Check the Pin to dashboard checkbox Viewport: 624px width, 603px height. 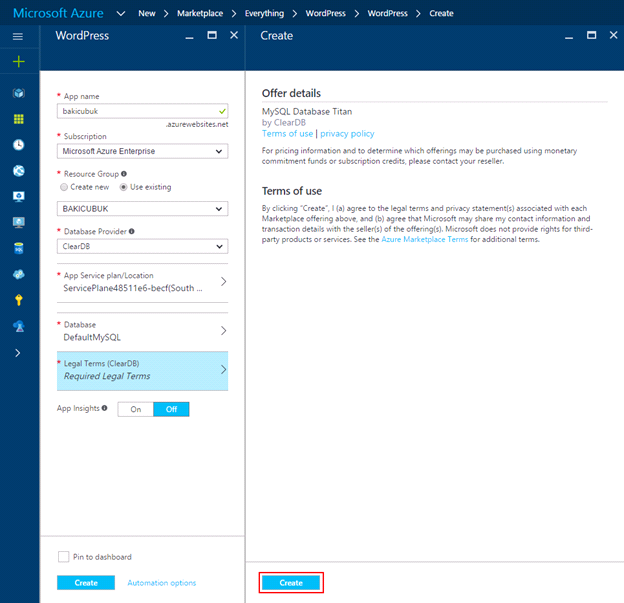[x=64, y=556]
